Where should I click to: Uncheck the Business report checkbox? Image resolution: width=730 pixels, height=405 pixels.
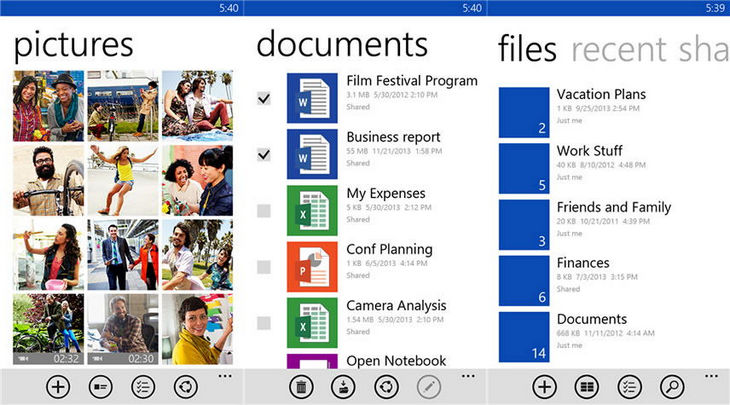[264, 154]
